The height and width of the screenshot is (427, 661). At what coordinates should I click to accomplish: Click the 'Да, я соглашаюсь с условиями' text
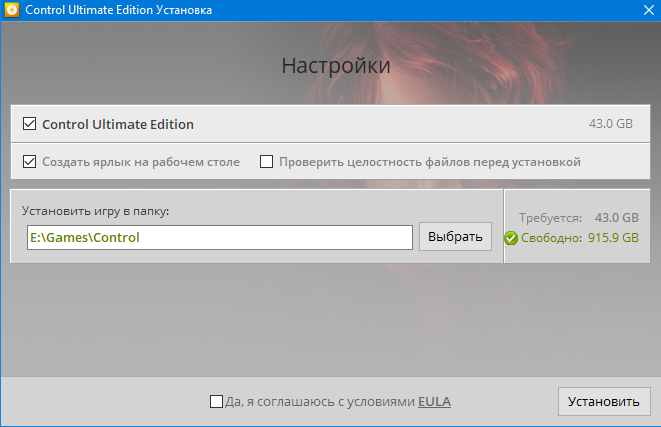[320, 402]
